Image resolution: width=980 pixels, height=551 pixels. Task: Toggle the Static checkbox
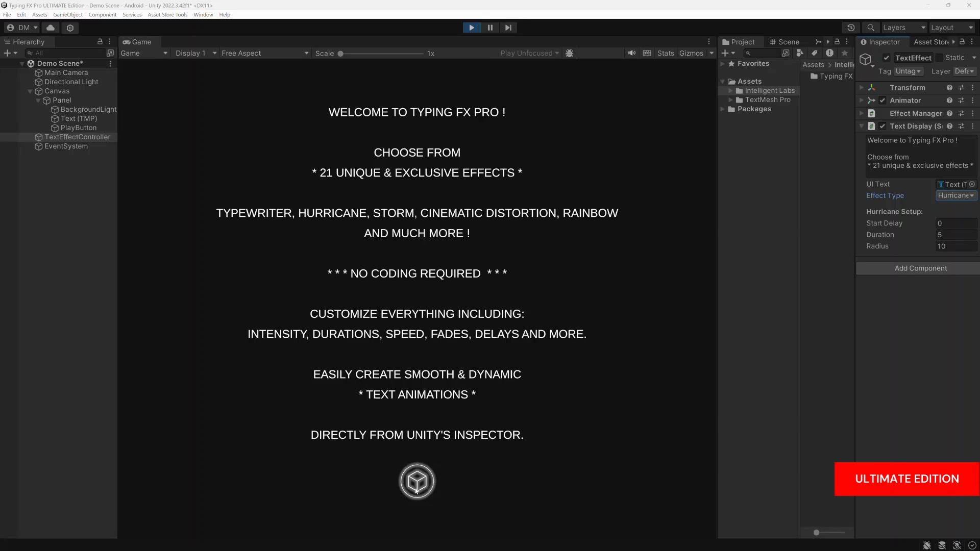click(x=940, y=58)
